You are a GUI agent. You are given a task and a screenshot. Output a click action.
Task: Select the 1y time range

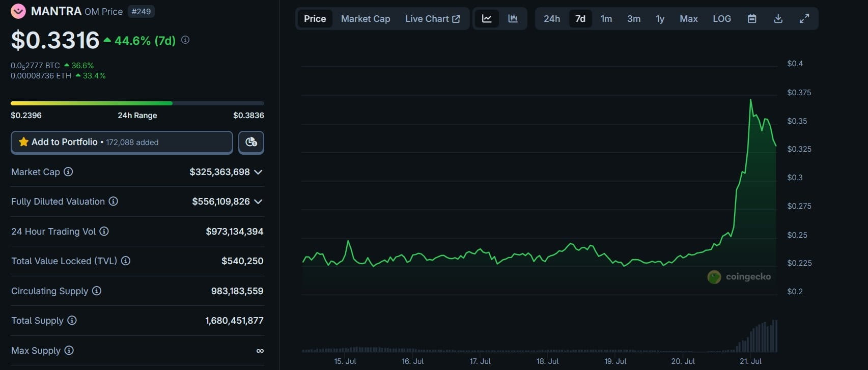pos(660,19)
